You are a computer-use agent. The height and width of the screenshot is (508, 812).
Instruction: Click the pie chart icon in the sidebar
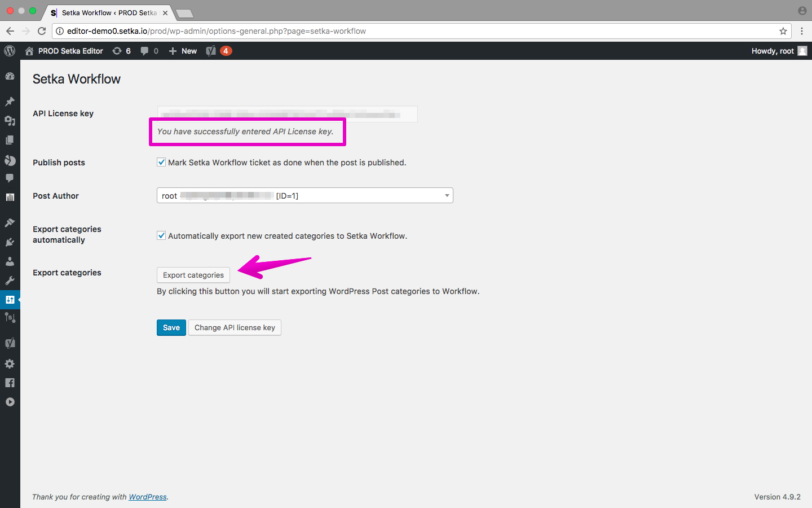pos(10,160)
